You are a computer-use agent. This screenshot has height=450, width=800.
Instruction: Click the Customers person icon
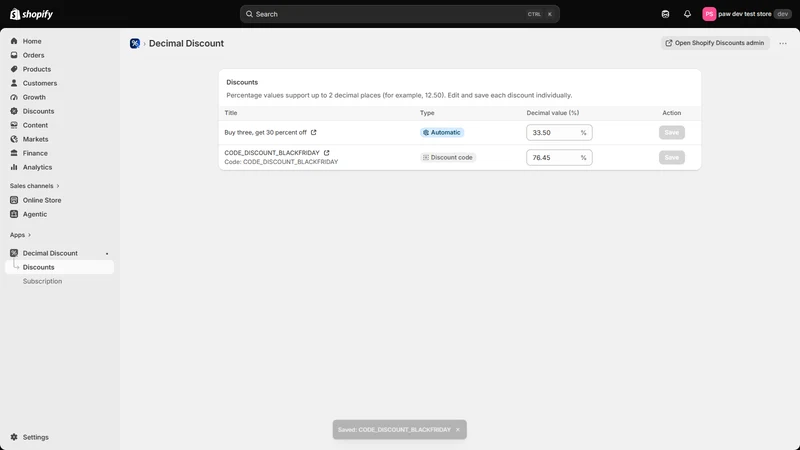[x=14, y=83]
